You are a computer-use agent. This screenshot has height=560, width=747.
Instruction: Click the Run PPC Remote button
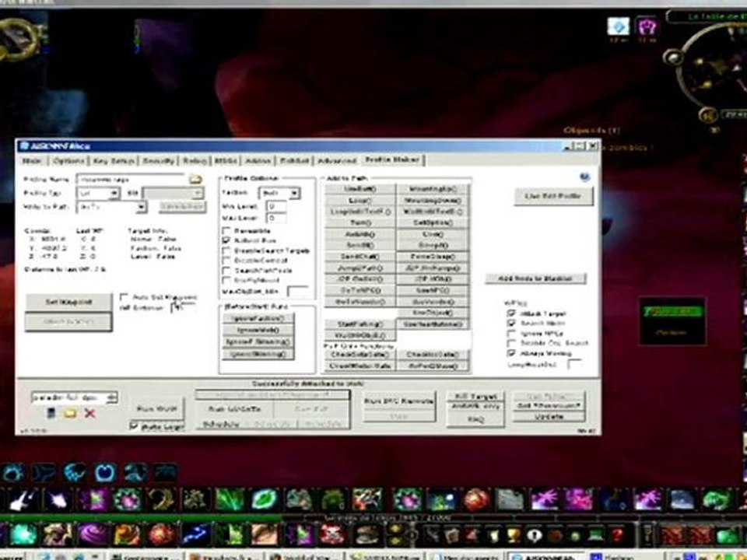point(398,401)
